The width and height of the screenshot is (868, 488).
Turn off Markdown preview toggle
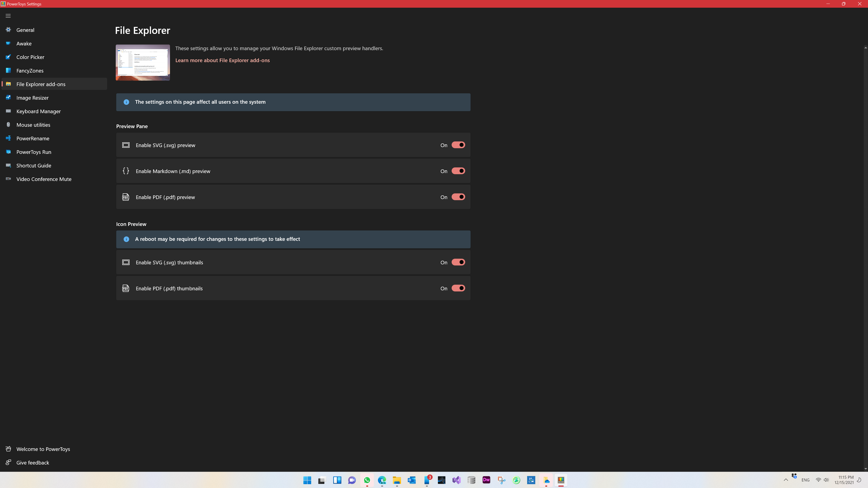pos(458,171)
